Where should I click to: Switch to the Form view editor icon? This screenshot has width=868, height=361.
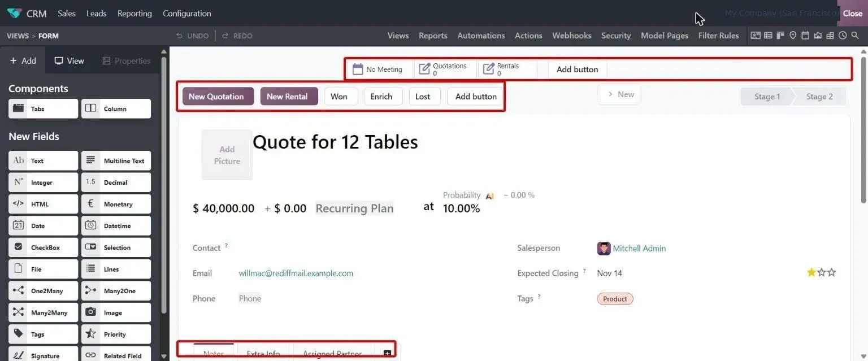click(x=756, y=36)
